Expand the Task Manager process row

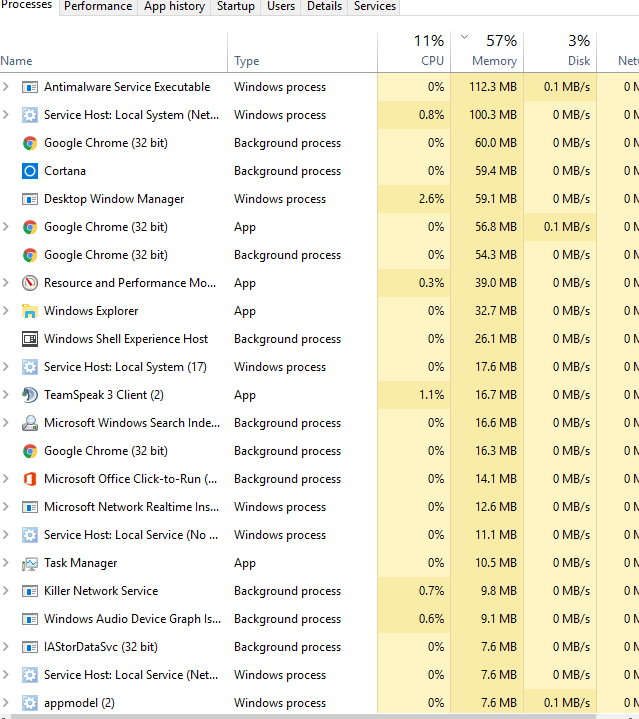click(6, 562)
